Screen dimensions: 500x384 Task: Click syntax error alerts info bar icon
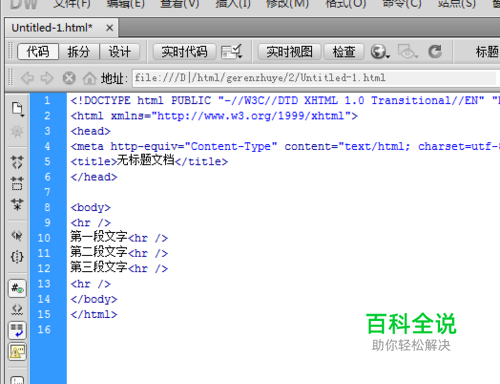click(x=17, y=351)
